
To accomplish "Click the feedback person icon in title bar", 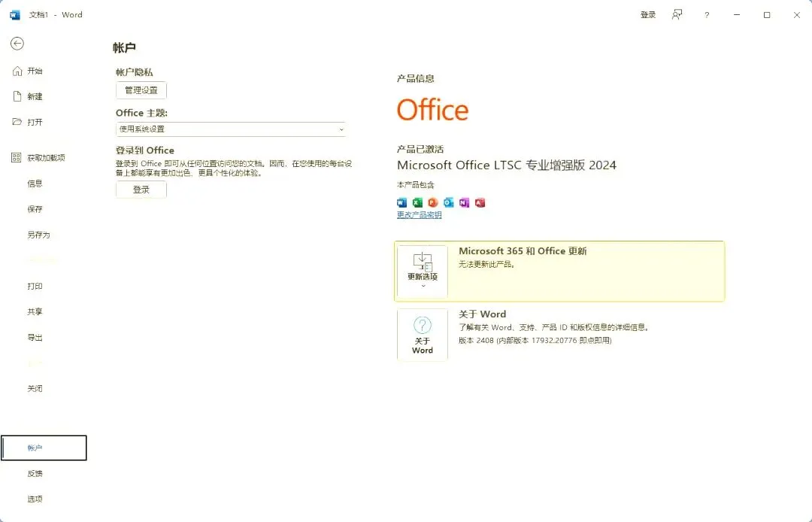I will pos(677,14).
